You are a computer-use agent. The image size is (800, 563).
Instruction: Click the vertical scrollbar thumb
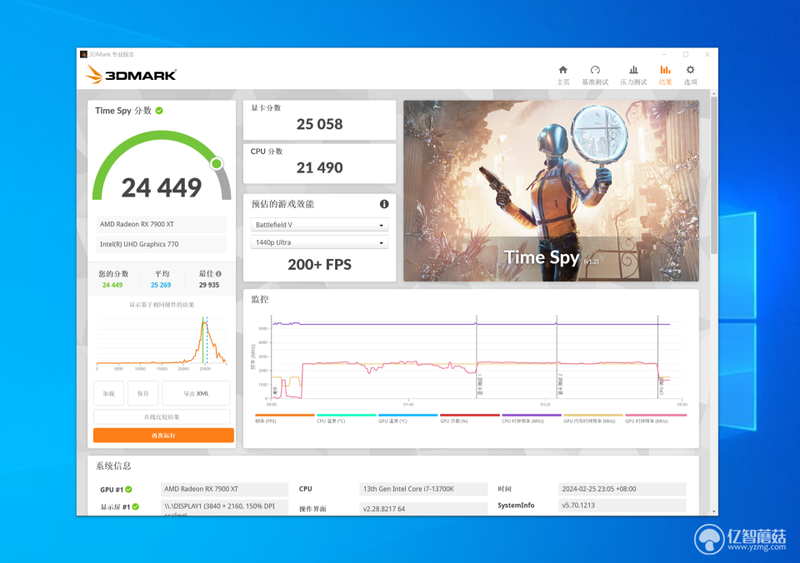tap(714, 174)
